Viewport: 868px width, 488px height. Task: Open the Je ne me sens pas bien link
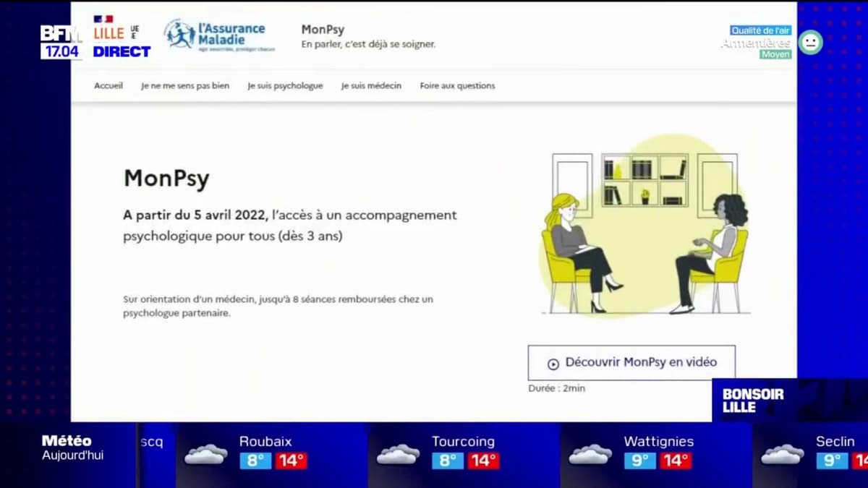point(184,85)
